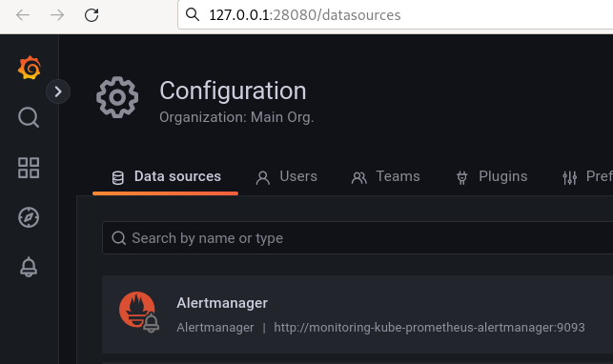Click the browser Forward arrow
The image size is (613, 364).
pos(57,15)
